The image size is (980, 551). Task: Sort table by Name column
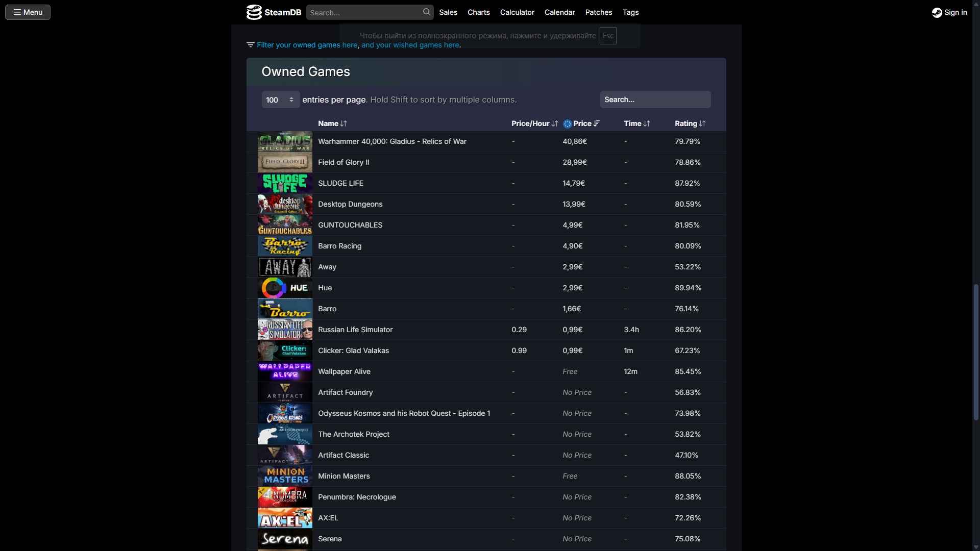pos(332,123)
